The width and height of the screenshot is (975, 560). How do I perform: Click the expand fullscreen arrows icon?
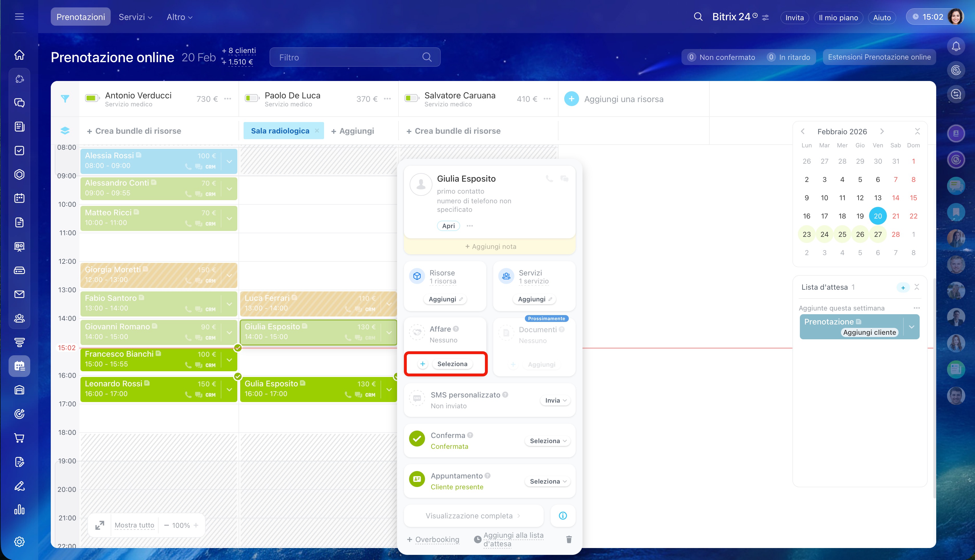100,525
